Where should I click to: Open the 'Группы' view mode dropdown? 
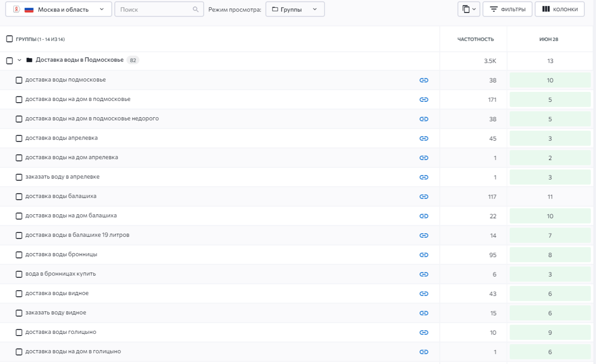coord(295,9)
